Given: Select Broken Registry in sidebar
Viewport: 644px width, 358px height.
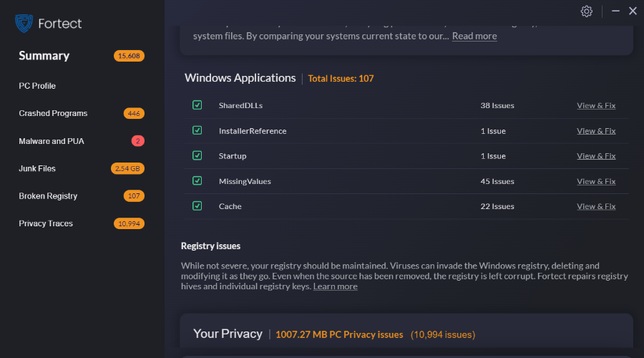Looking at the screenshot, I should (48, 196).
